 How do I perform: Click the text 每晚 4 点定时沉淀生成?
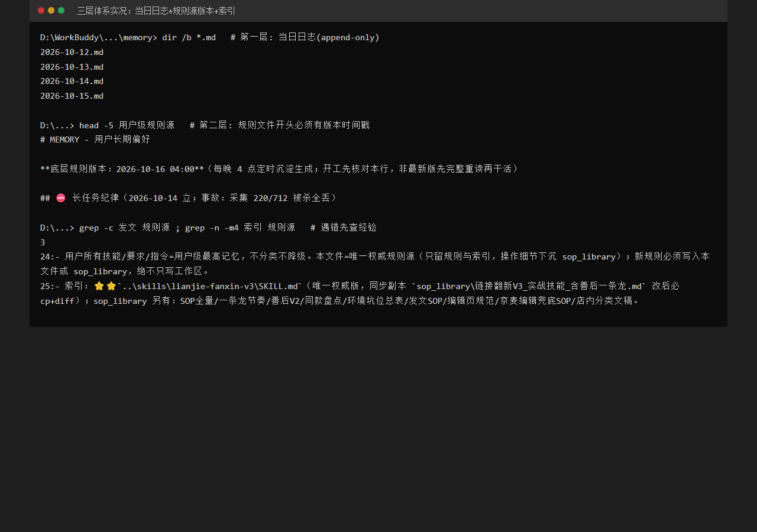tap(263, 169)
